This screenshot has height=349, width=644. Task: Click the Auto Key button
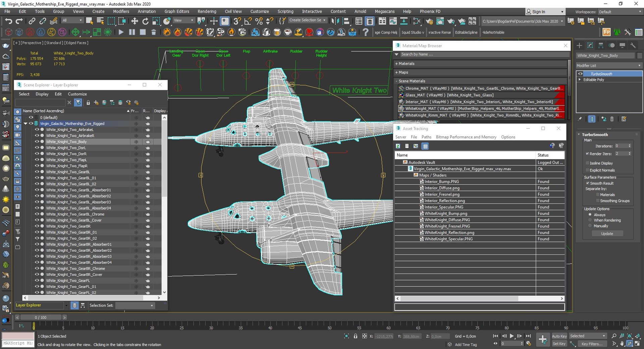tap(559, 336)
